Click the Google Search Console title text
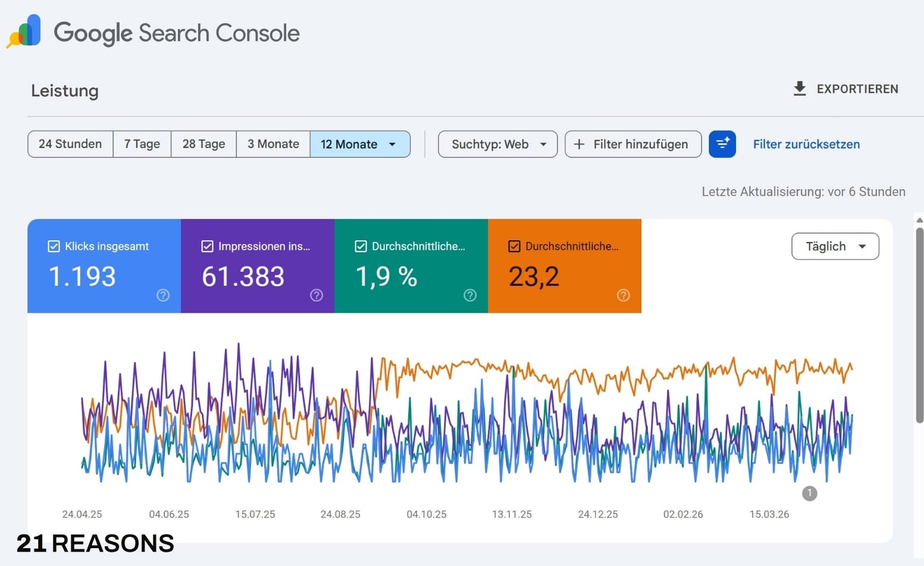Screen dimensions: 924x566 point(177,33)
